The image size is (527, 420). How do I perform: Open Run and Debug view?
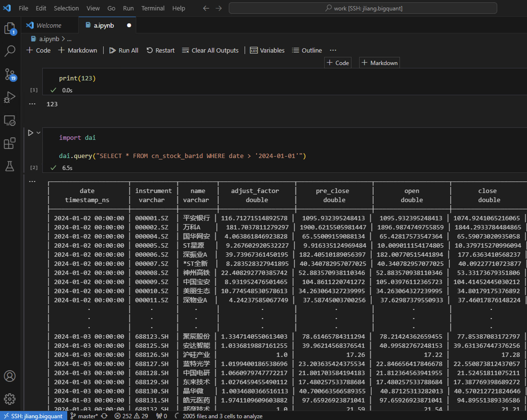point(10,97)
